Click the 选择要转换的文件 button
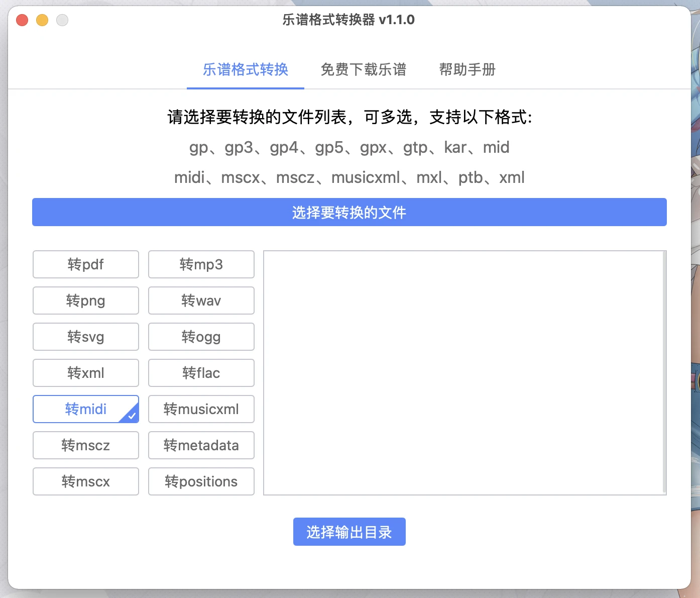This screenshot has width=700, height=598. [349, 212]
